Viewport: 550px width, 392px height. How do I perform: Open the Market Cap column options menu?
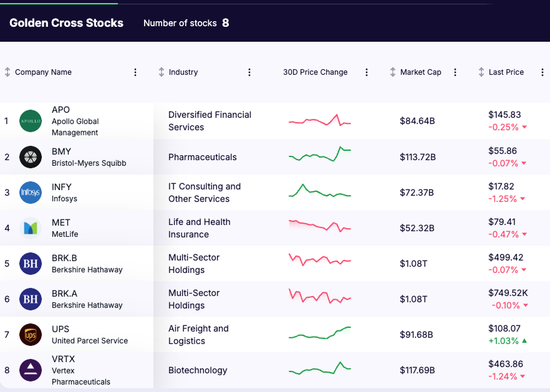point(455,72)
